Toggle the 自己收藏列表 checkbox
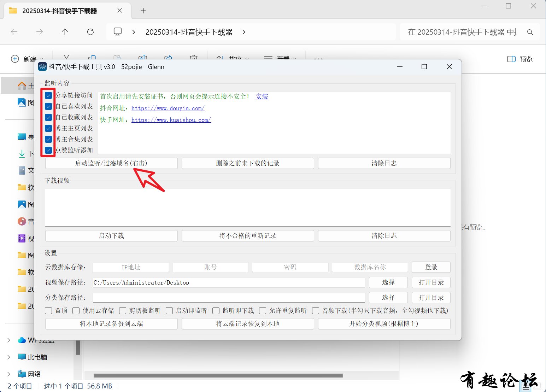Viewport: 546px width, 392px height. (x=48, y=117)
